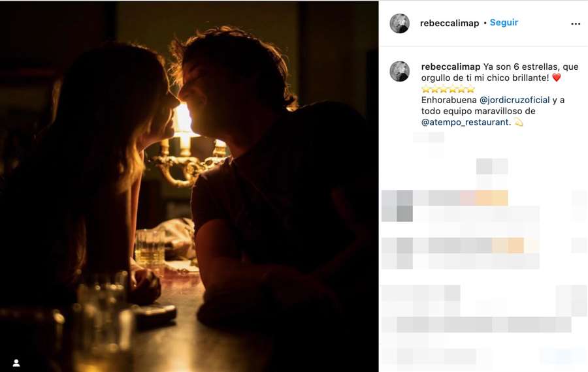Viewport: 588px width, 372px height.
Task: Open rebeccalimap username in header
Action: pos(449,23)
